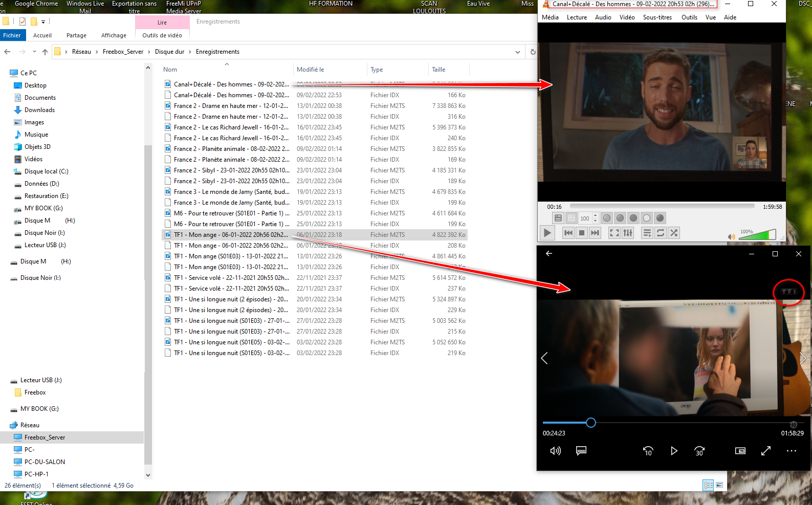812x505 pixels.
Task: Toggle VLC teletext transparency button
Action: pos(572,218)
